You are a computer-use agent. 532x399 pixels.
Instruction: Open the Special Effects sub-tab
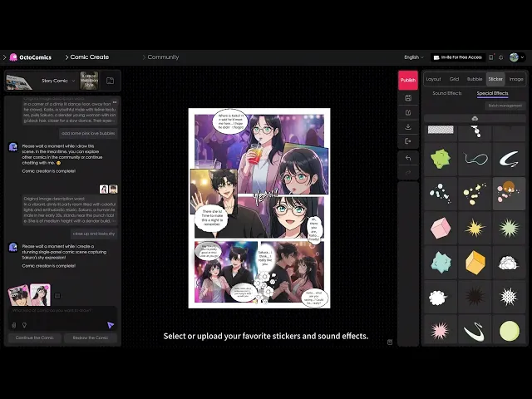pyautogui.click(x=492, y=93)
